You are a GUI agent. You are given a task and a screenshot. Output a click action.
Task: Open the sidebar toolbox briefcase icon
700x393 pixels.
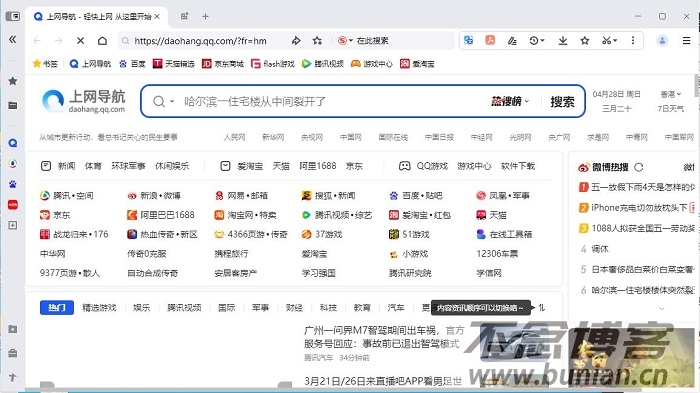click(12, 353)
